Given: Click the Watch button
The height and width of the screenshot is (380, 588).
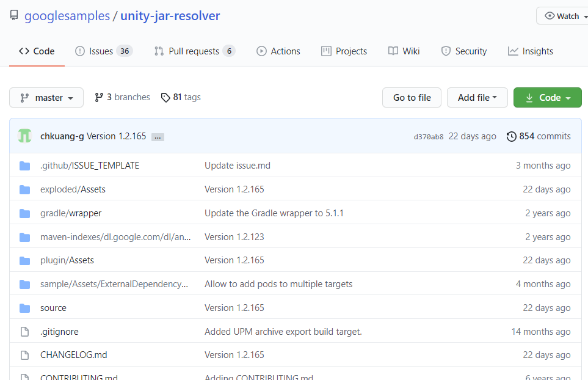Looking at the screenshot, I should [x=565, y=15].
